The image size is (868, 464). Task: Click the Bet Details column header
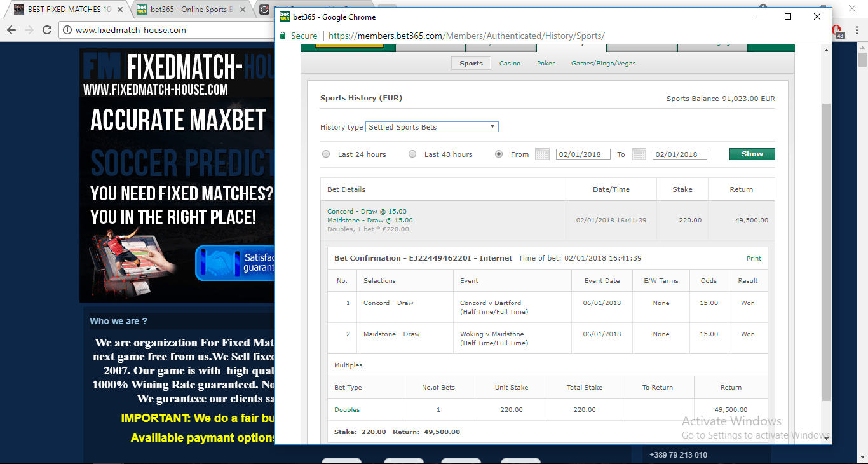pos(346,189)
